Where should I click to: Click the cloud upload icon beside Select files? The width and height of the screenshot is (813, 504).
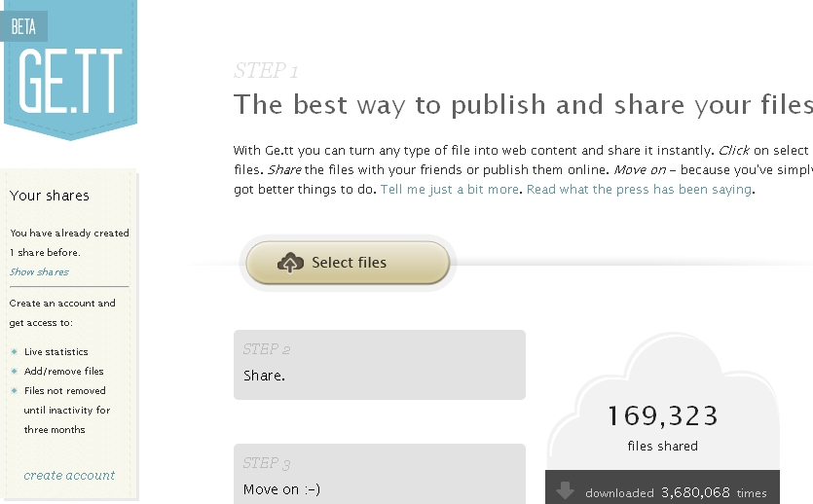(291, 263)
